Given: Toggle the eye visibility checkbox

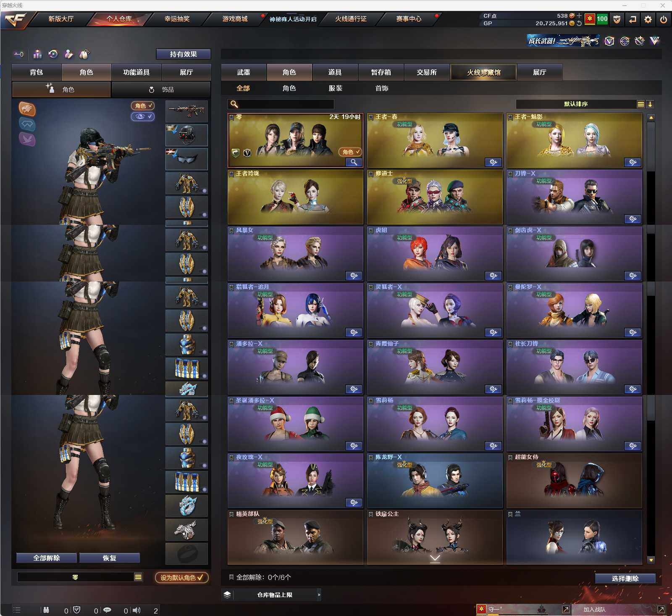Looking at the screenshot, I should 143,116.
